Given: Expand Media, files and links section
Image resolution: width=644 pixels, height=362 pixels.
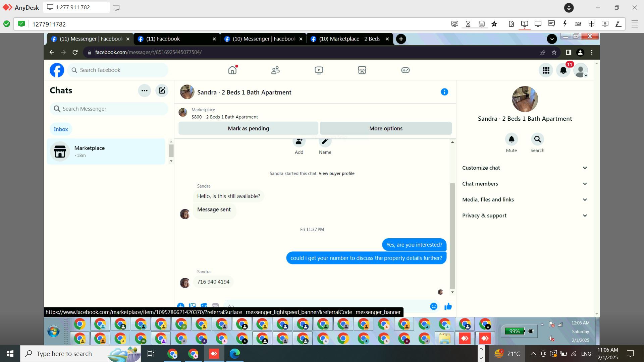Looking at the screenshot, I should tap(525, 199).
